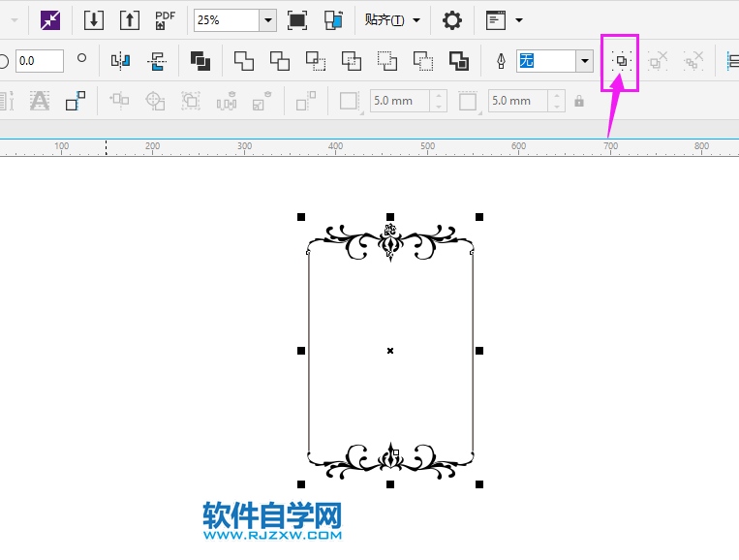Viewport: 739px width, 560px height.
Task: Click the 400 mark on the ruler
Action: pyautogui.click(x=335, y=146)
